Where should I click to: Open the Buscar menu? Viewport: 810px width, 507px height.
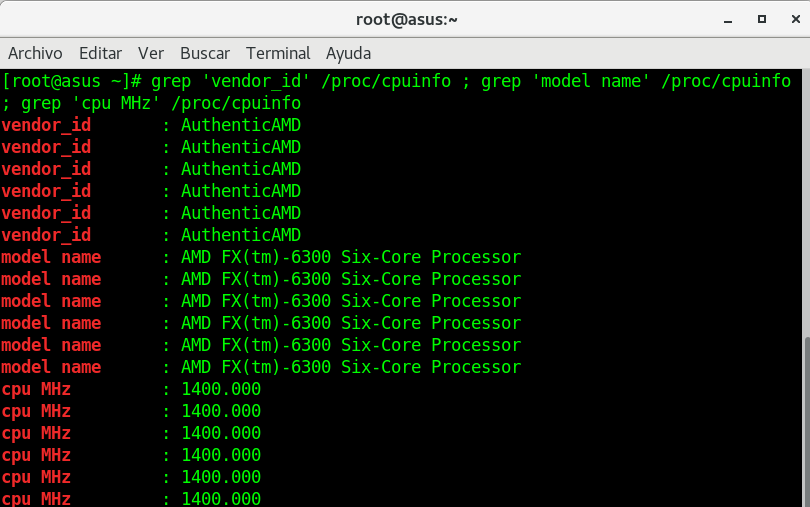point(205,53)
